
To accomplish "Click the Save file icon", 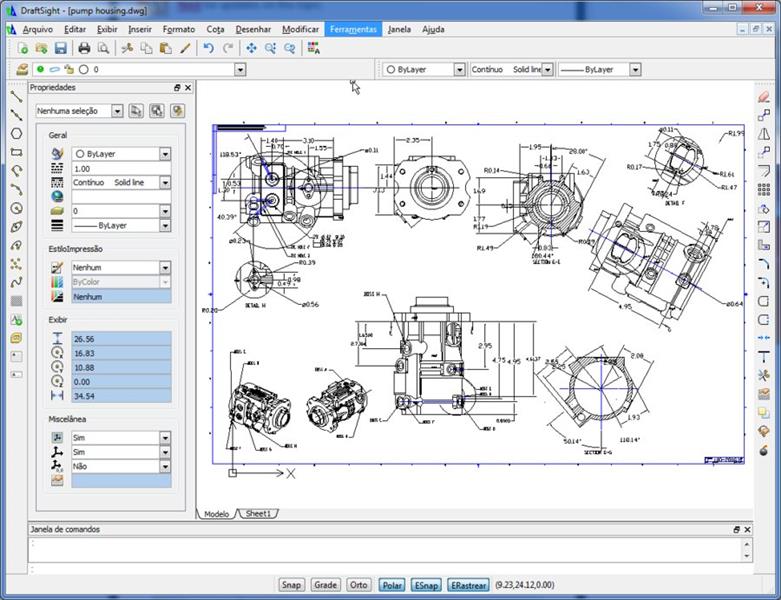I will click(60, 48).
